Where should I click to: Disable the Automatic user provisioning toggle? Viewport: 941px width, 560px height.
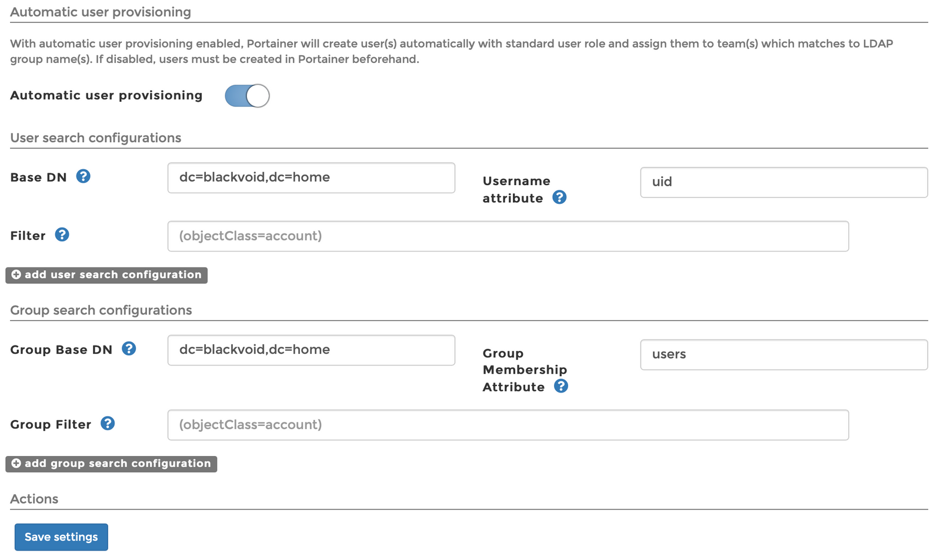click(247, 95)
